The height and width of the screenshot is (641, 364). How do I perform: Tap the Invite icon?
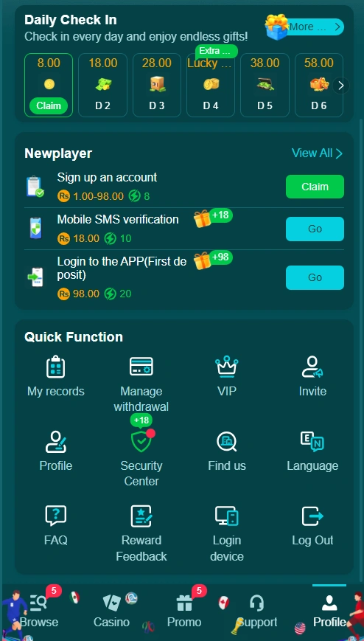[x=312, y=367]
